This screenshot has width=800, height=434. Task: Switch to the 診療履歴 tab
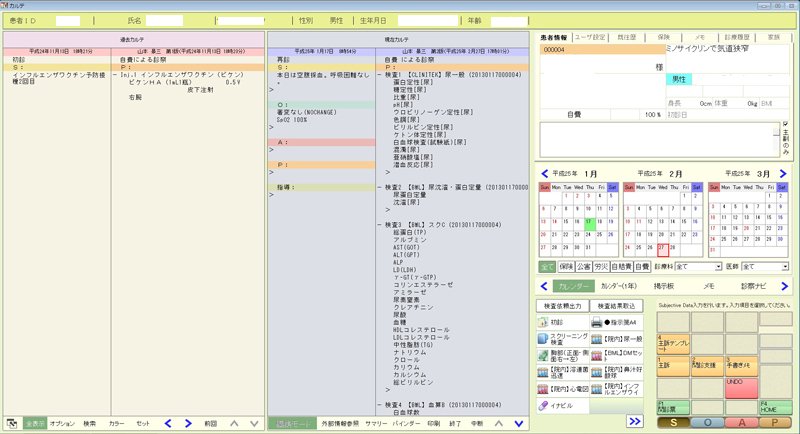[x=737, y=37]
